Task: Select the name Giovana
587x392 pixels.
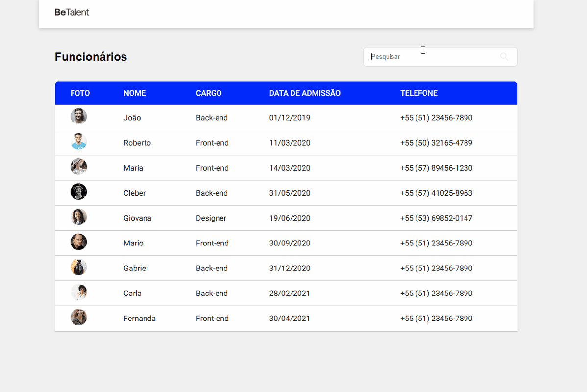Action: (x=137, y=218)
